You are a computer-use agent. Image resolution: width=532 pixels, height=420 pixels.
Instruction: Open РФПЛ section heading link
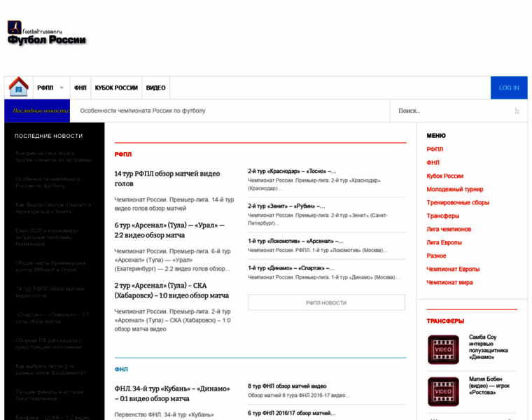[x=122, y=155]
